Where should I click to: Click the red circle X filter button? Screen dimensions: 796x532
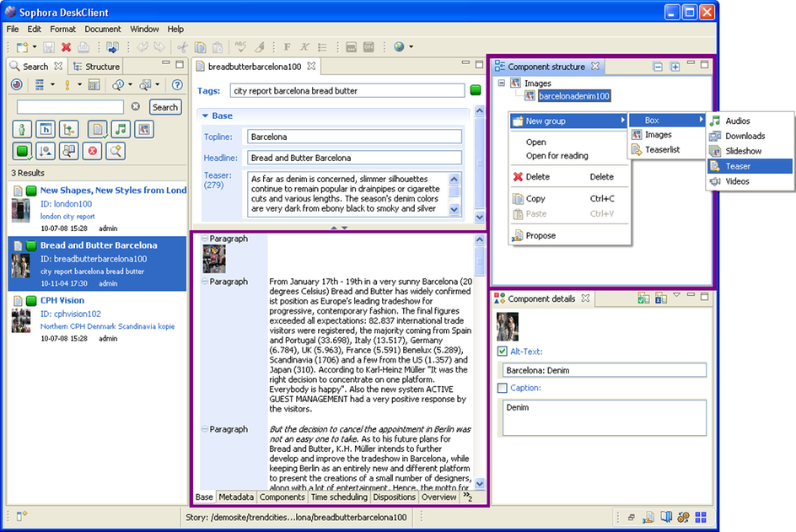click(93, 151)
